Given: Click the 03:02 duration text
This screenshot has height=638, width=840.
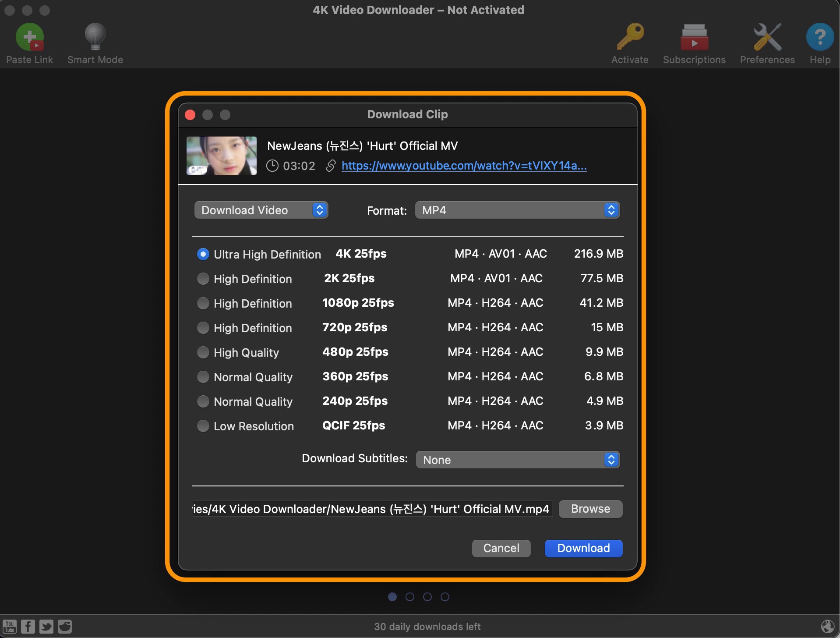Looking at the screenshot, I should pyautogui.click(x=299, y=166).
